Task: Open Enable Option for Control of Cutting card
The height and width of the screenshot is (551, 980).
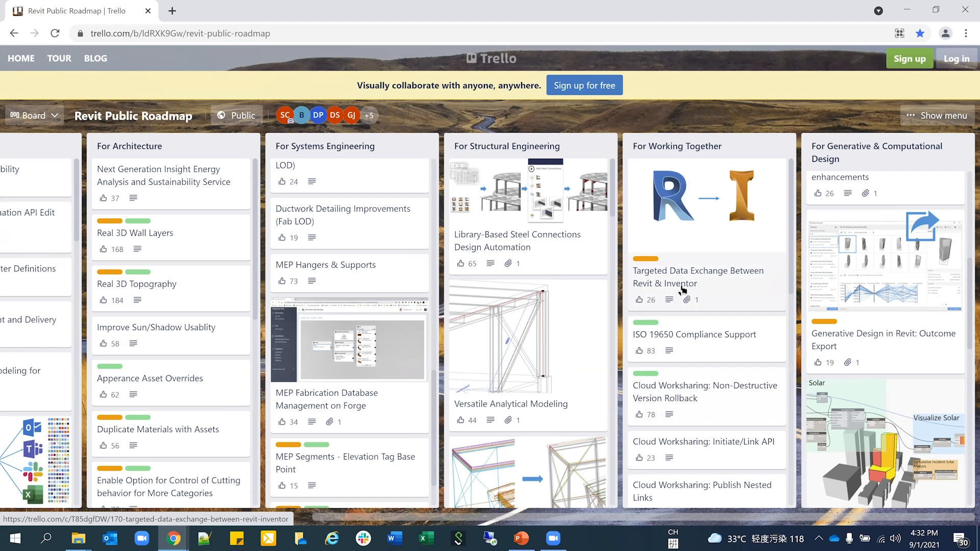Action: click(171, 485)
